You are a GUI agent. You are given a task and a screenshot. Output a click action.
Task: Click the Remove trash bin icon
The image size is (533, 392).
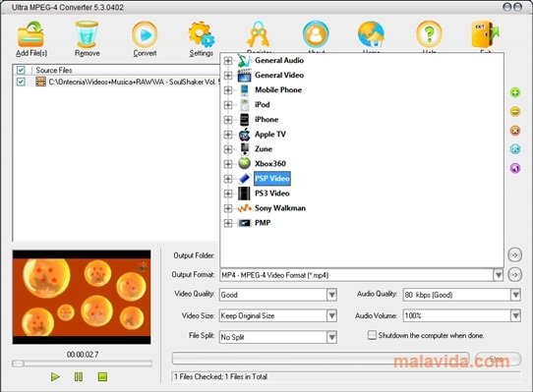click(x=87, y=34)
